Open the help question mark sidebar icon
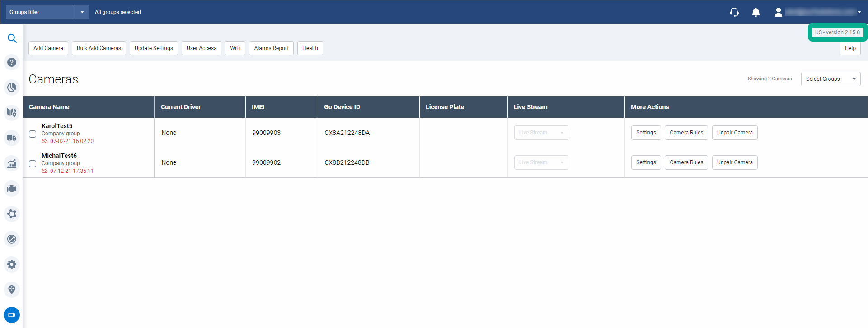The width and height of the screenshot is (868, 328). coord(12,62)
